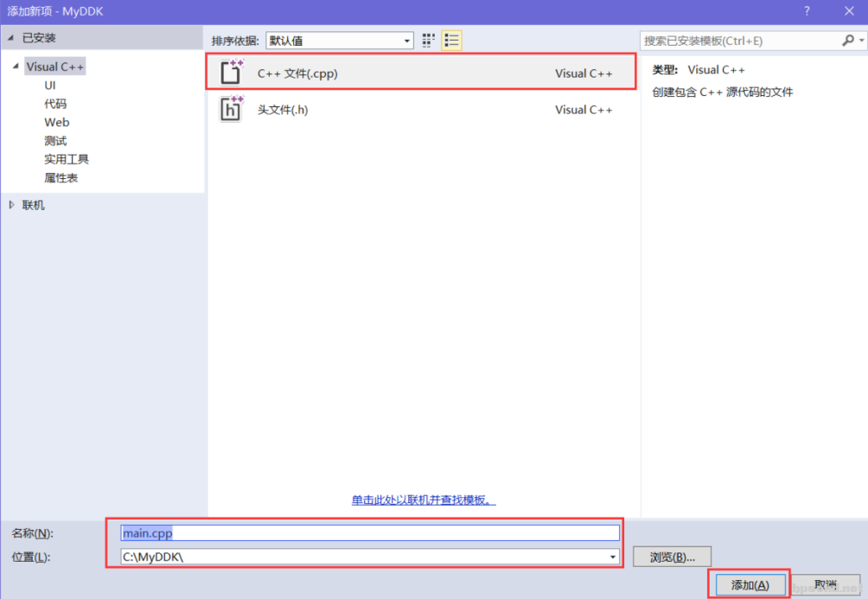Viewport: 868px width, 599px height.
Task: Open the online template search link
Action: coord(424,500)
